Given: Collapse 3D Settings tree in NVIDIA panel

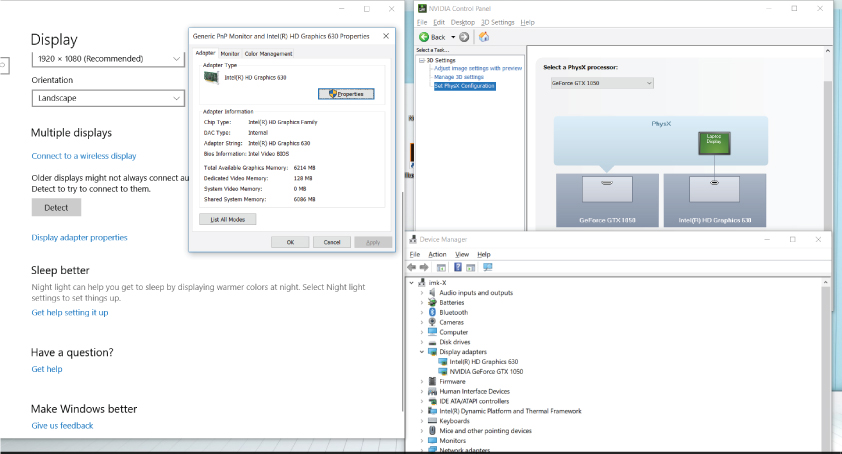Looking at the screenshot, I should pyautogui.click(x=422, y=60).
